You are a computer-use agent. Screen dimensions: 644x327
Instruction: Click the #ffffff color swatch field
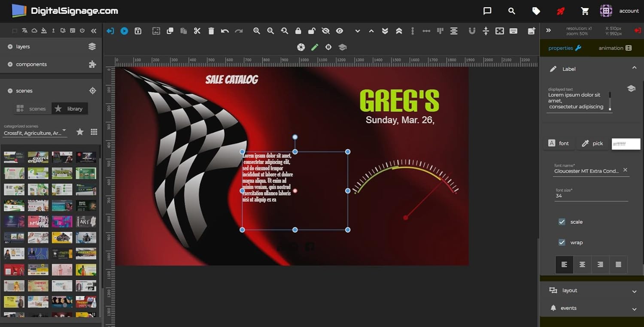click(x=626, y=144)
